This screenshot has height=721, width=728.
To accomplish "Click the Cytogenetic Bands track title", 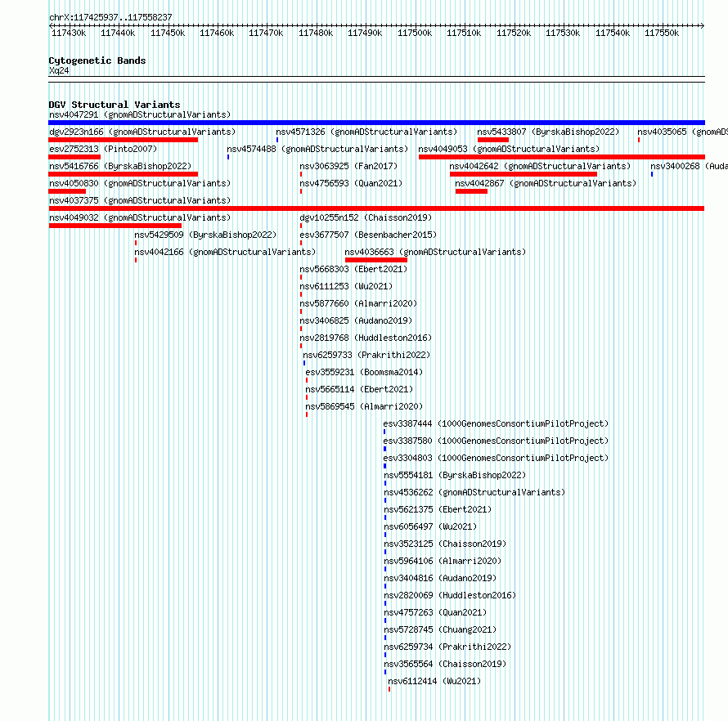I will coord(97,60).
